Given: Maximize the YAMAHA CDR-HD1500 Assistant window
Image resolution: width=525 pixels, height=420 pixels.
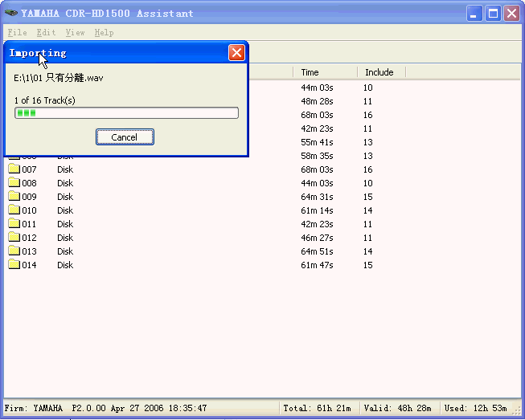Looking at the screenshot, I should 493,14.
